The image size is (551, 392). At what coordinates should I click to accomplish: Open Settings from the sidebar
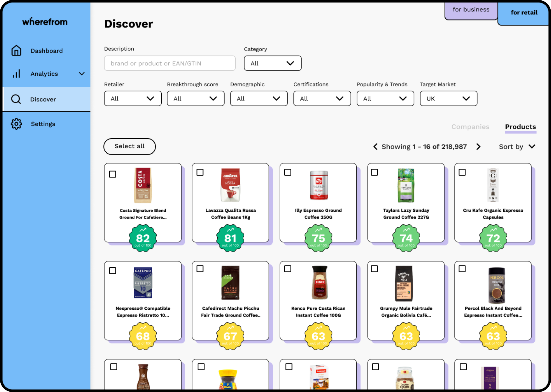[x=47, y=124]
